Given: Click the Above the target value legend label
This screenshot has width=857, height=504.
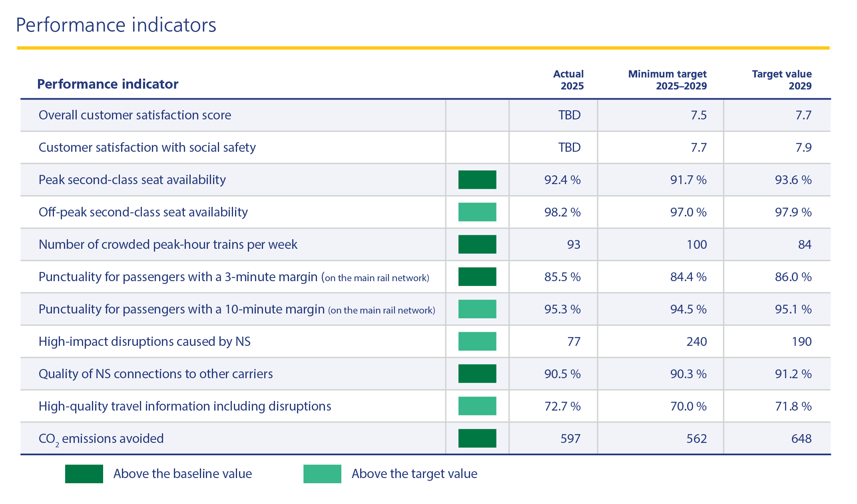Looking at the screenshot, I should click(x=414, y=474).
